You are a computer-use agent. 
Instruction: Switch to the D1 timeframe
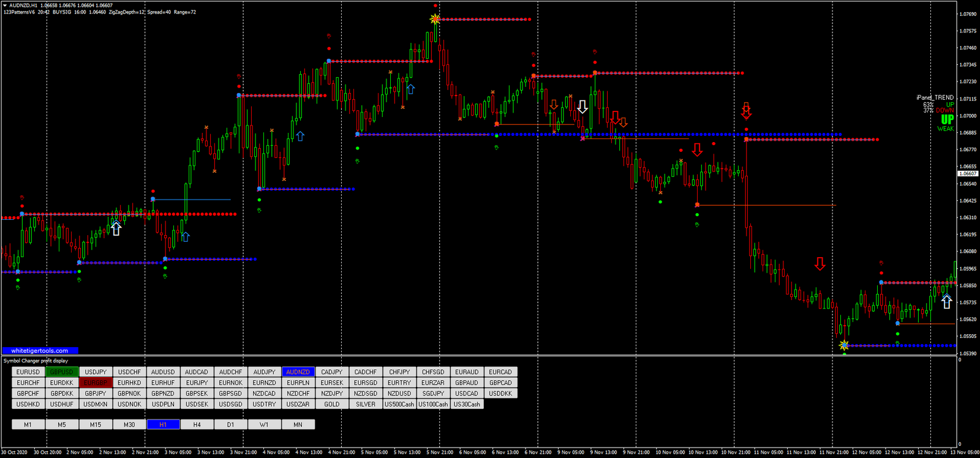(x=230, y=424)
